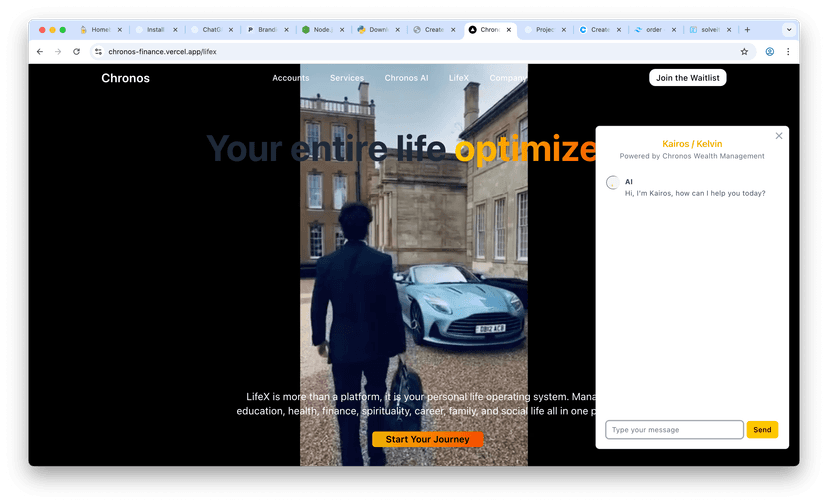
Task: Send the chat message
Action: (x=762, y=430)
